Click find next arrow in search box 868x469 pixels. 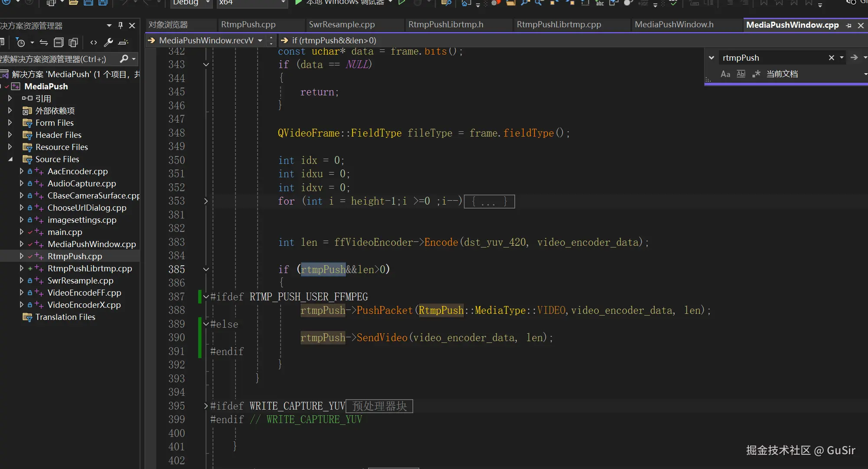(x=854, y=58)
